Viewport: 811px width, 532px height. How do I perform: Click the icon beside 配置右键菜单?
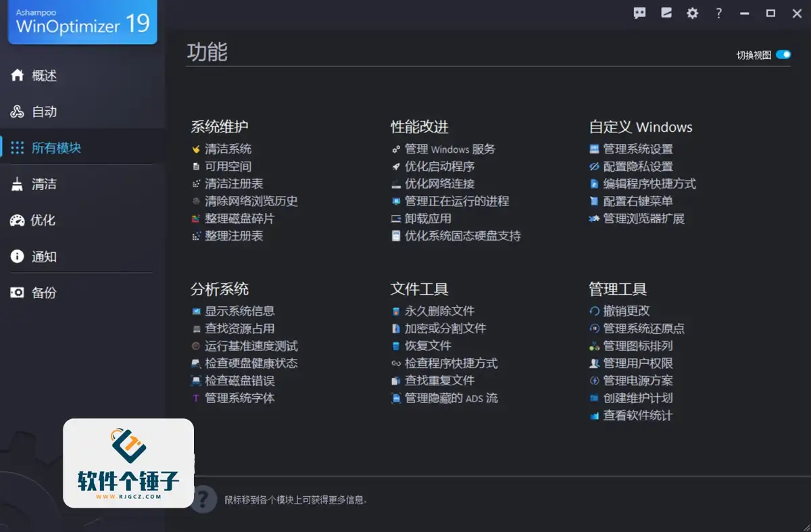point(595,201)
